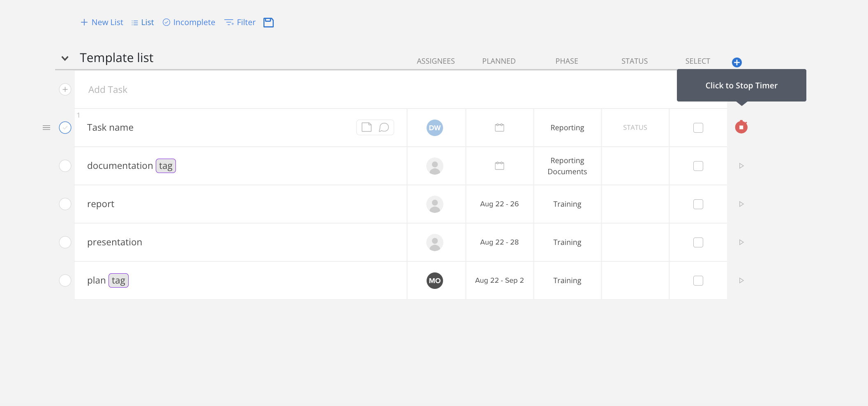The image size is (868, 406).
Task: Stop the running timer on Task name row
Action: [x=741, y=127]
